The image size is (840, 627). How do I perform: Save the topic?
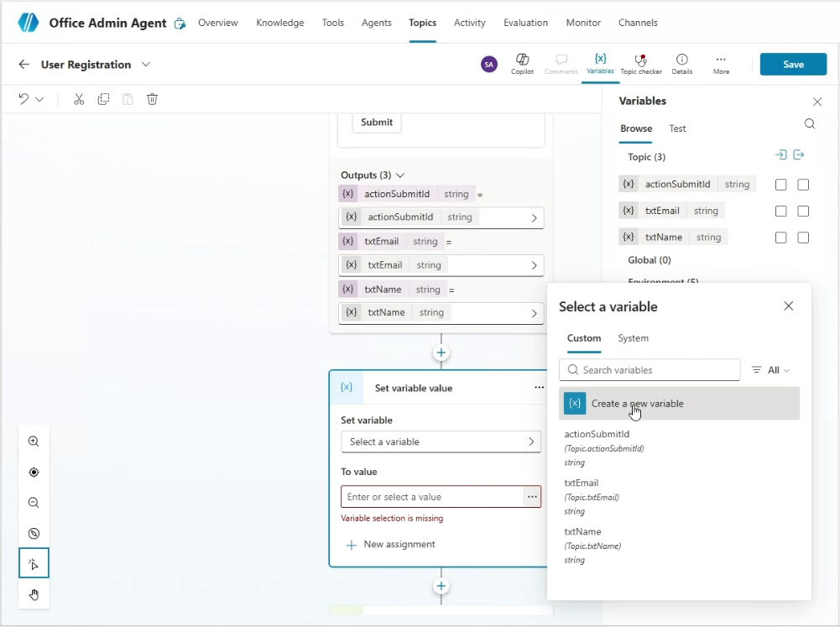(x=793, y=65)
